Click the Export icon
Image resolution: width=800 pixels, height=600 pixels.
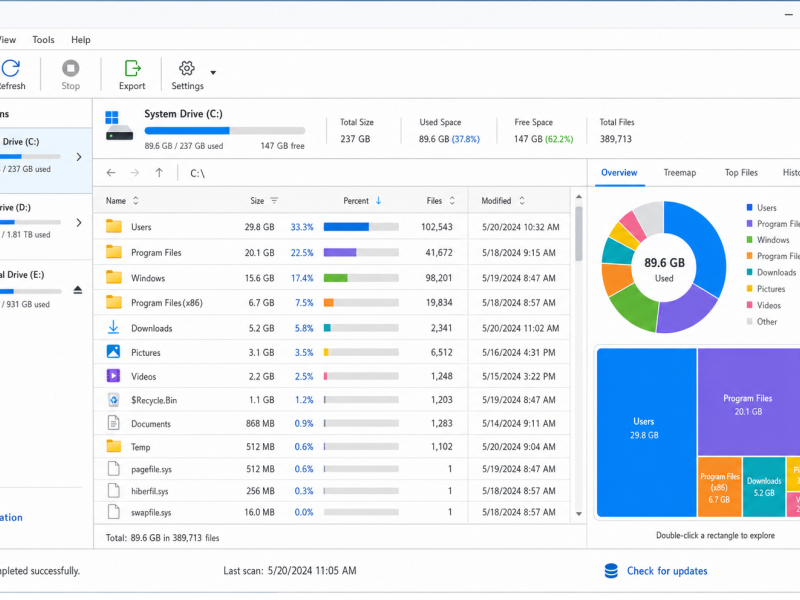(132, 68)
